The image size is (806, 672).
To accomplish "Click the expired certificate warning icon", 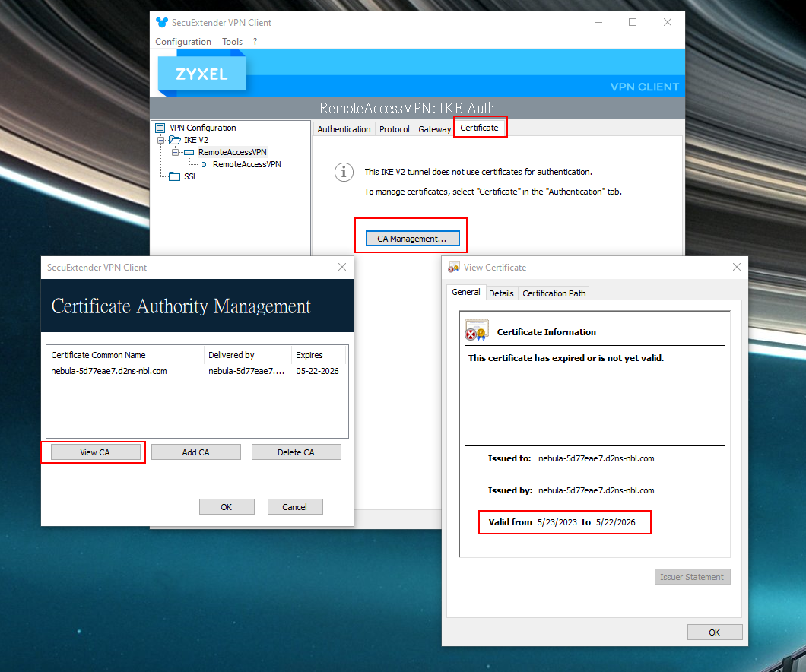I will click(476, 331).
